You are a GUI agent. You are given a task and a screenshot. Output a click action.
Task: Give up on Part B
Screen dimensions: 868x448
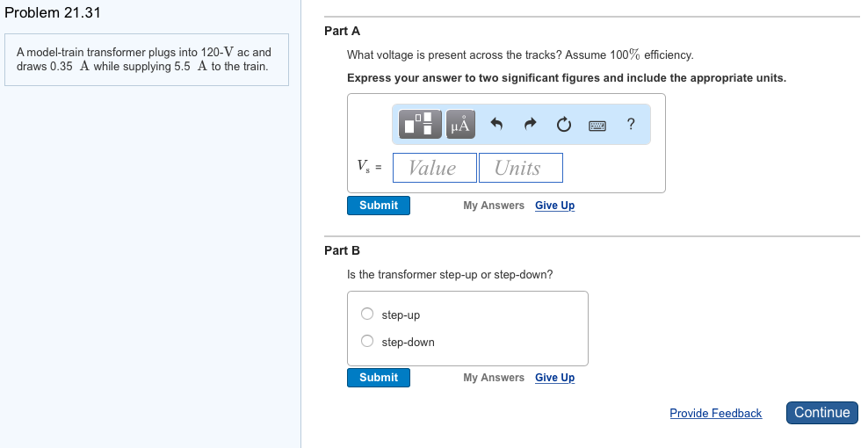coord(554,378)
